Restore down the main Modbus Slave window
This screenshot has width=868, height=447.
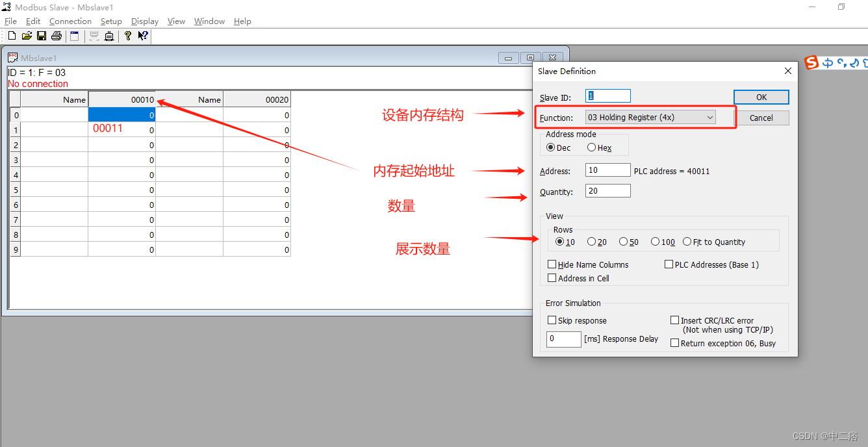pos(841,7)
